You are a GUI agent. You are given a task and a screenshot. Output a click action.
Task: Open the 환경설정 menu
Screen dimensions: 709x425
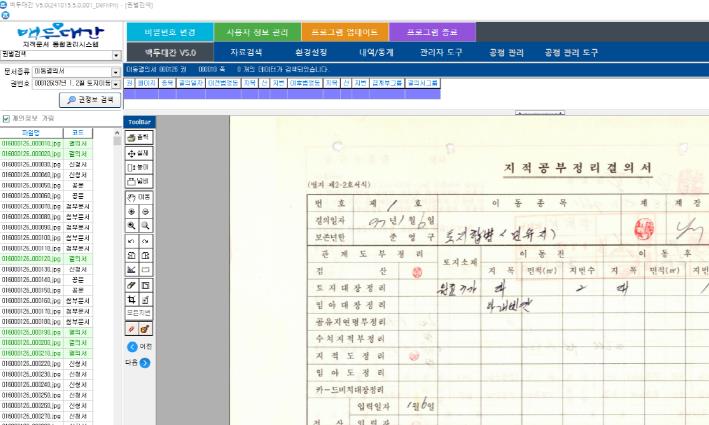[x=312, y=52]
